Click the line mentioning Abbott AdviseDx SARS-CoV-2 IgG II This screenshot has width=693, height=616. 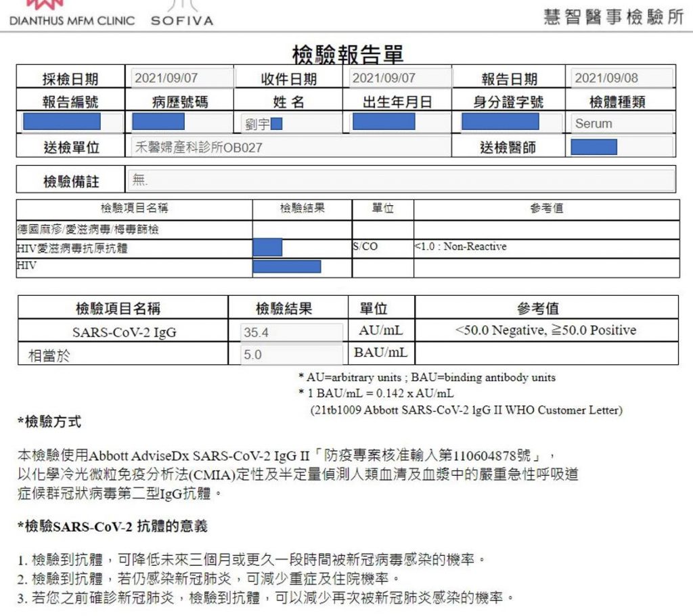pos(286,455)
